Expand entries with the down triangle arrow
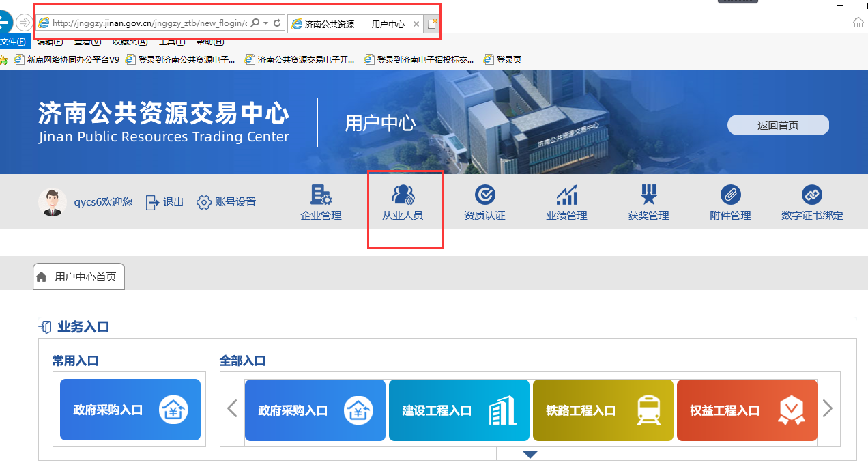Viewport: 868px width, 467px height. click(x=530, y=454)
